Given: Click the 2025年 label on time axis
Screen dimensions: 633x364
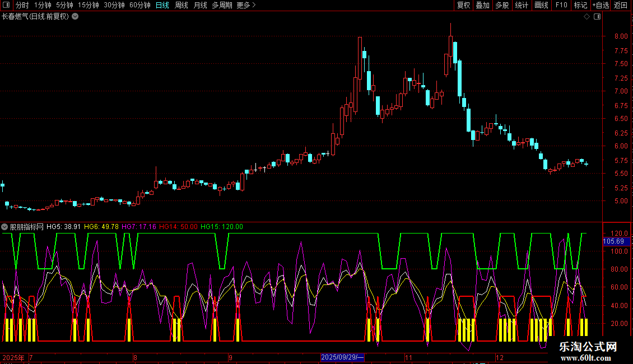Looking at the screenshot, I should click(x=13, y=357).
